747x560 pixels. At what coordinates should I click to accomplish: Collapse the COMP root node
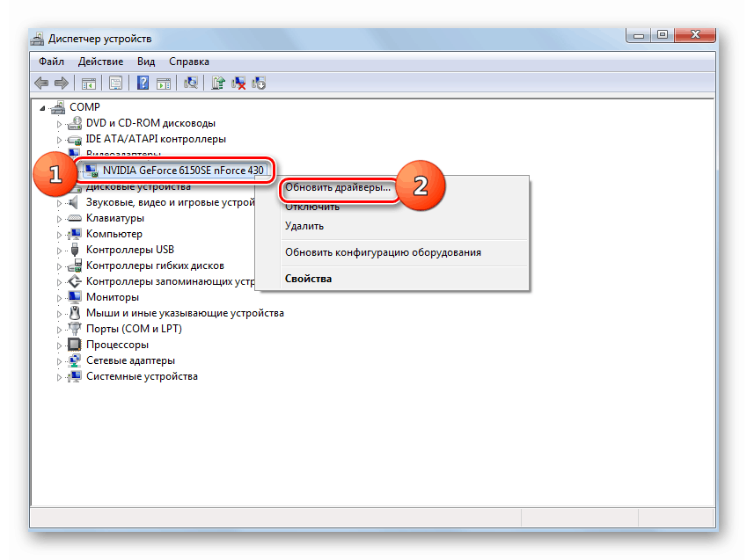coord(41,107)
